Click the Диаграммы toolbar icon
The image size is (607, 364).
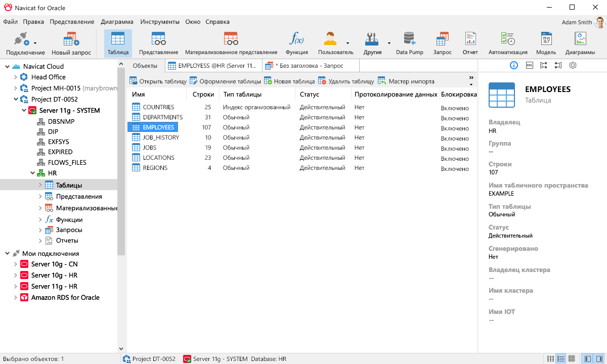(580, 43)
